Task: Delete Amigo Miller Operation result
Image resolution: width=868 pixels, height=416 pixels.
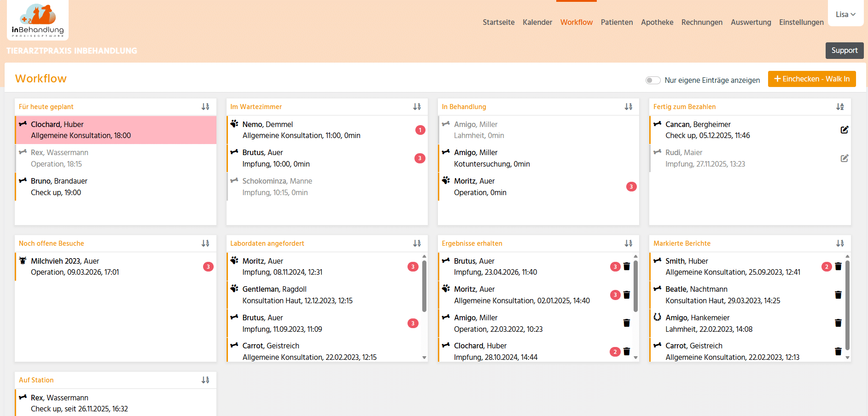Action: [x=627, y=323]
